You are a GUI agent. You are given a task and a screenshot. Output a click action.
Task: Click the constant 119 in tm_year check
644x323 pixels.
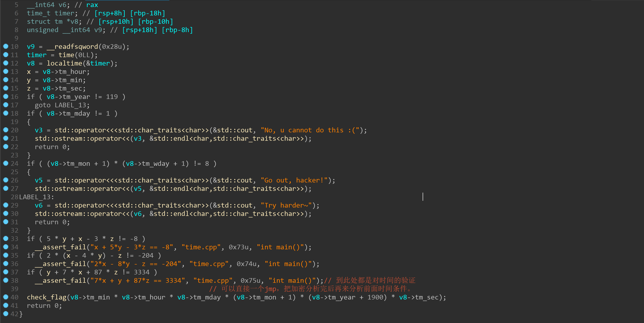[x=112, y=97]
